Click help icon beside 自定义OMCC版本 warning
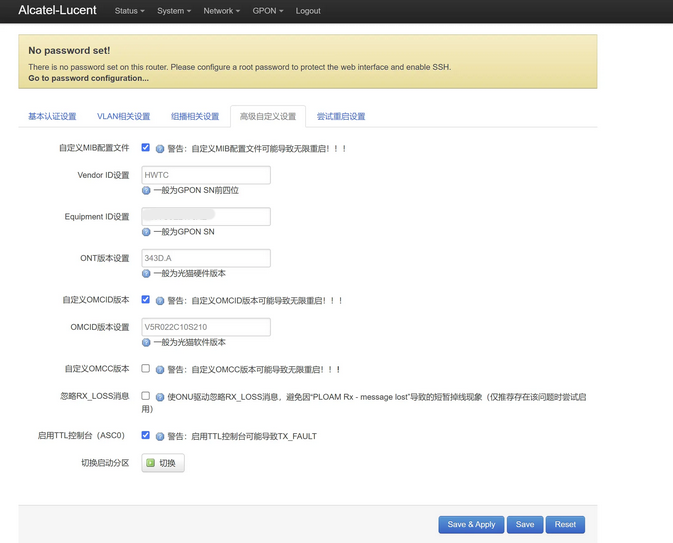Image resolution: width=673 pixels, height=543 pixels. [x=160, y=370]
